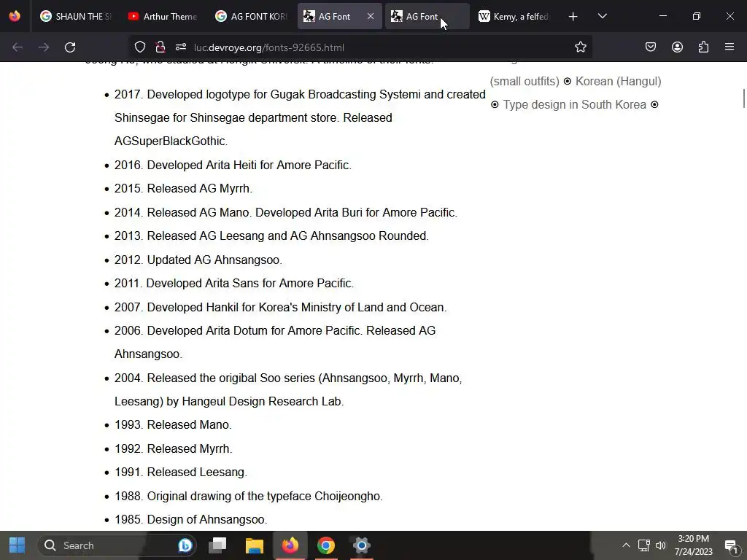The image size is (747, 560).
Task: Switch to the SHAUN THE S tab
Action: (77, 16)
